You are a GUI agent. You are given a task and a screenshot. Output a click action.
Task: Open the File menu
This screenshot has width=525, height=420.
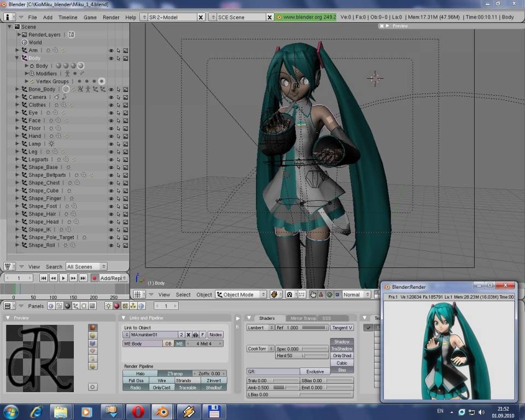32,17
